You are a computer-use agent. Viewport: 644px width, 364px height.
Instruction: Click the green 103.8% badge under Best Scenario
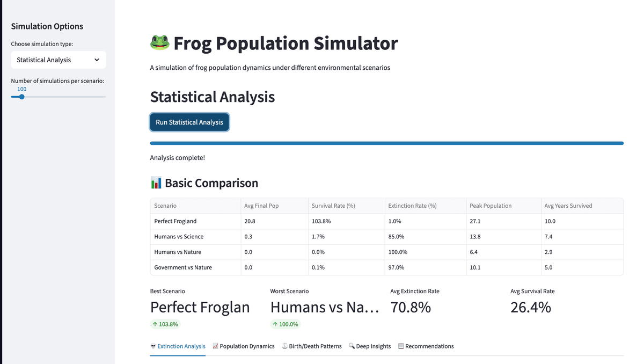(x=165, y=324)
